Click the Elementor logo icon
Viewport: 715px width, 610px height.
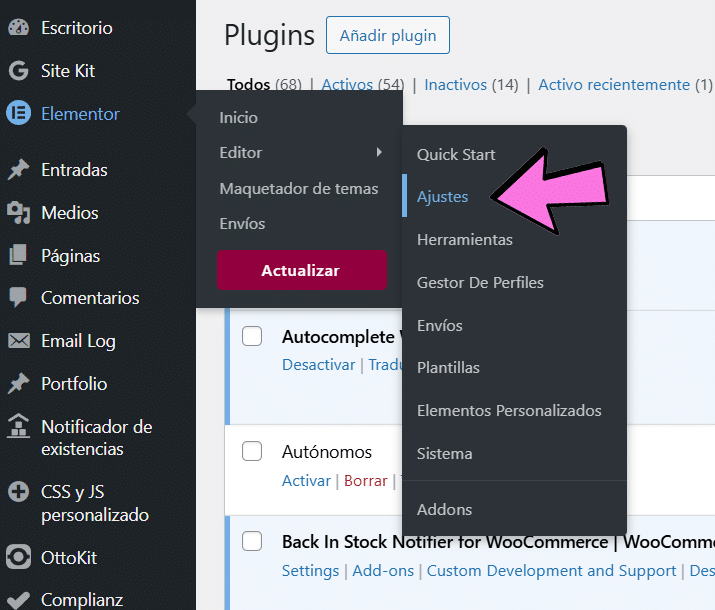click(18, 113)
